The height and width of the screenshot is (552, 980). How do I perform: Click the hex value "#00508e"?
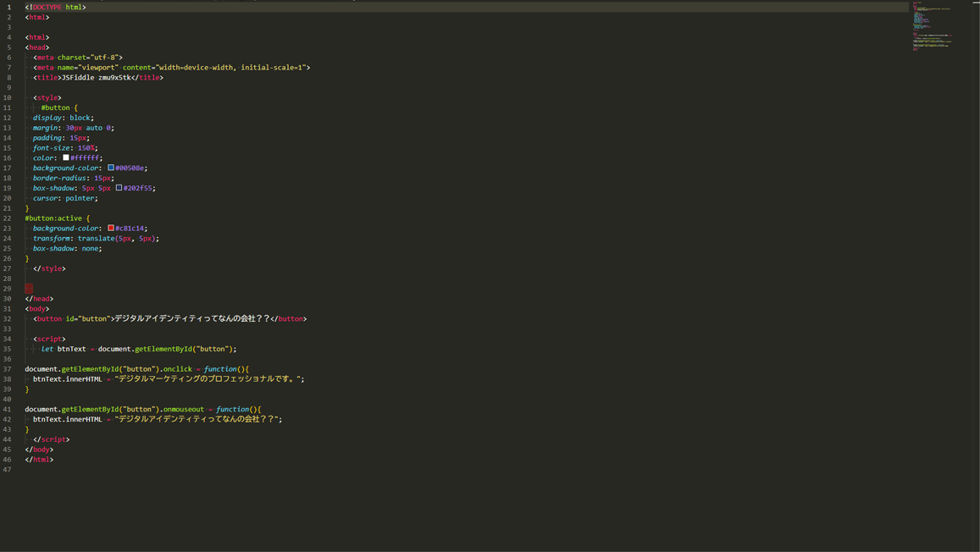pos(130,168)
